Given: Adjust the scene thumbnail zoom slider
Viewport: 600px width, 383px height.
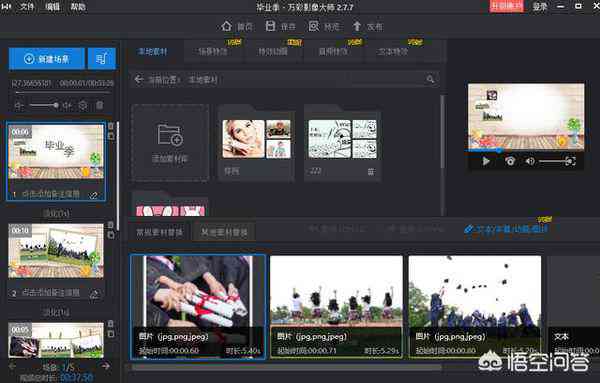Looking at the screenshot, I should click(x=43, y=105).
